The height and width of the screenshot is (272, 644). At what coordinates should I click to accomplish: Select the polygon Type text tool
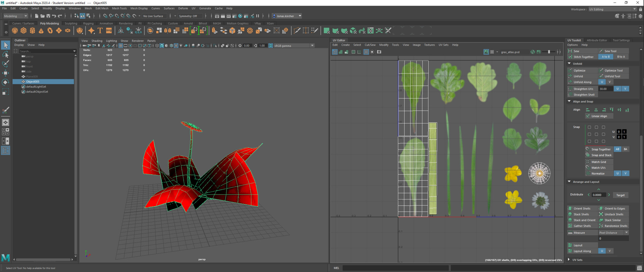[x=100, y=31]
